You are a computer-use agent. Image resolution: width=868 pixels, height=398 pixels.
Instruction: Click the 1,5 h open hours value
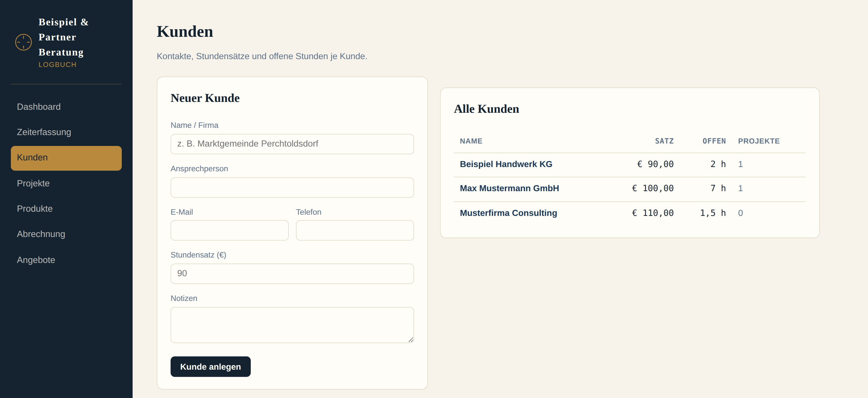(713, 213)
